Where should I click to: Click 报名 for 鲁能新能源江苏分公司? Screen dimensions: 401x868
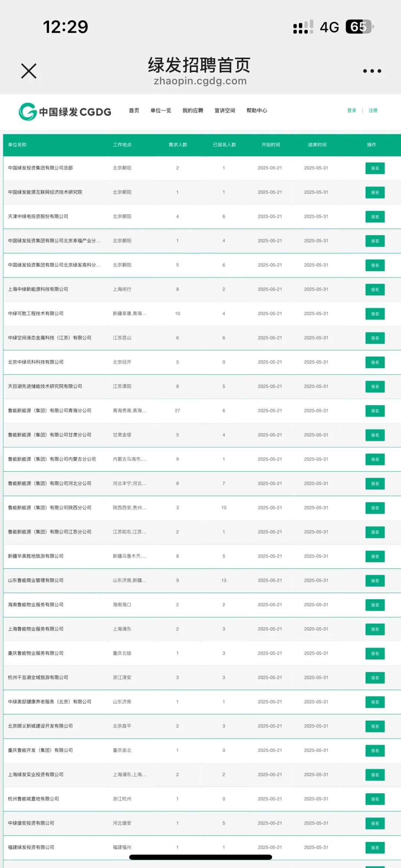click(x=375, y=532)
